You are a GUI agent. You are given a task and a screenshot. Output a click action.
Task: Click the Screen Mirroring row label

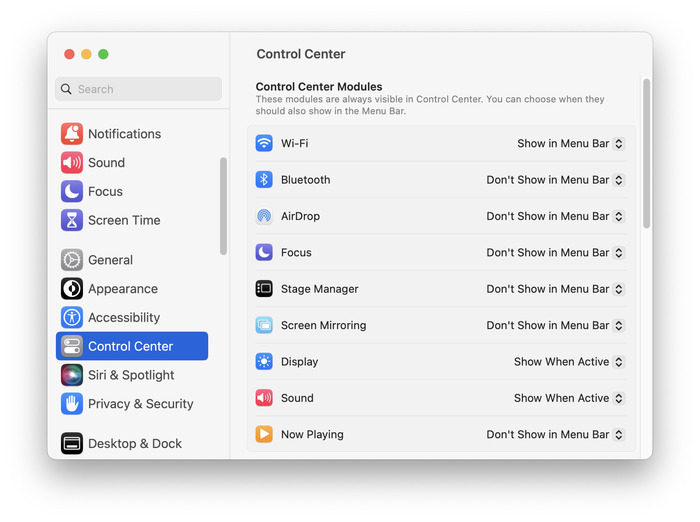click(324, 325)
